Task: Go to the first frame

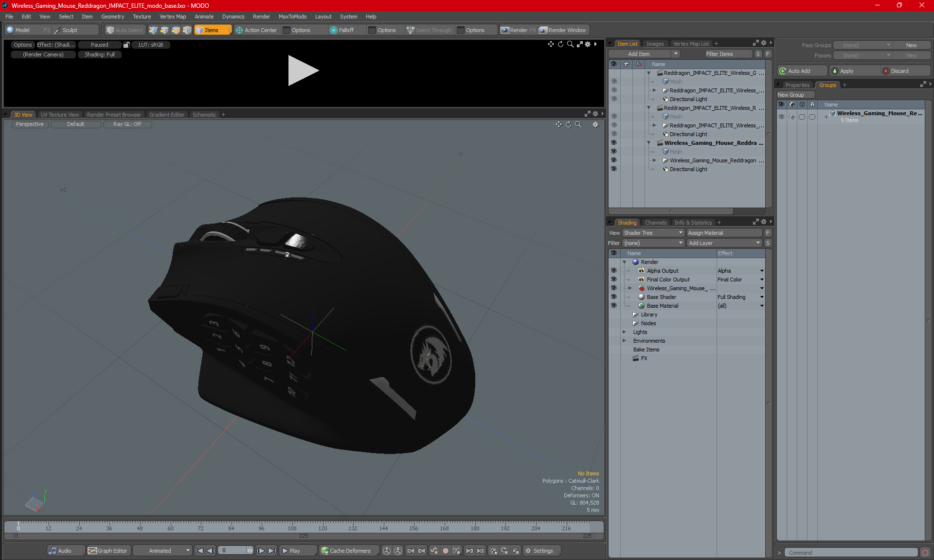Action: (x=199, y=551)
